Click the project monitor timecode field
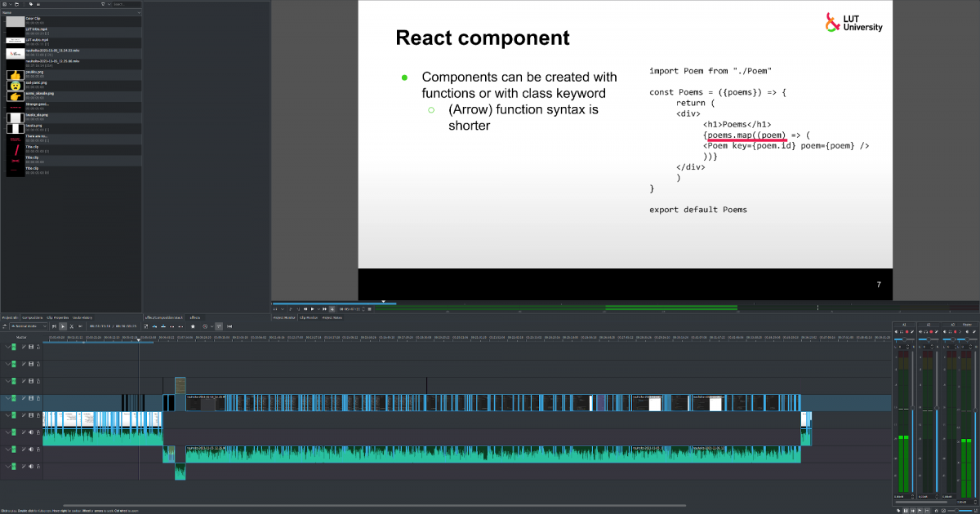Viewport: 980px width, 514px height. [x=350, y=309]
